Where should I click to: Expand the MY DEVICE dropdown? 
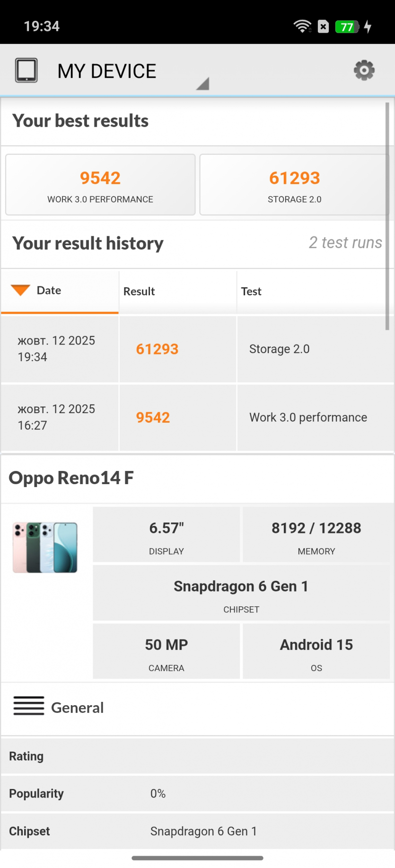click(202, 84)
